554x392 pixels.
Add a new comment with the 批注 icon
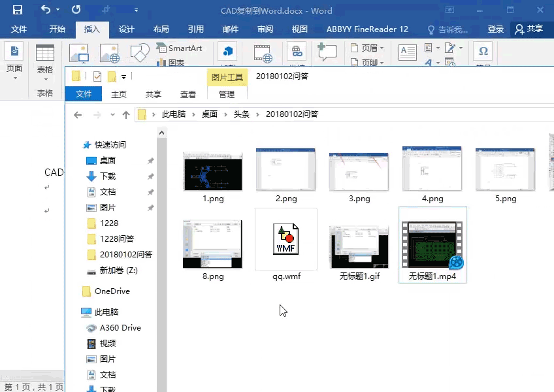coord(327,52)
